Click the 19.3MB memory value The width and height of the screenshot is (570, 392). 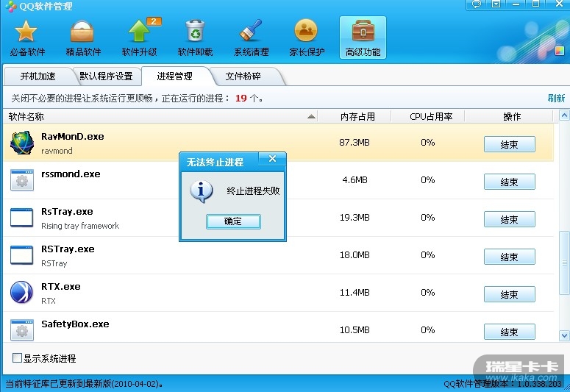[355, 218]
